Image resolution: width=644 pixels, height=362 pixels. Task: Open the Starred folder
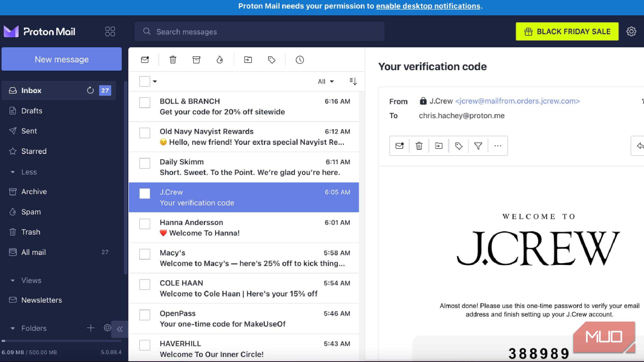pyautogui.click(x=59, y=151)
